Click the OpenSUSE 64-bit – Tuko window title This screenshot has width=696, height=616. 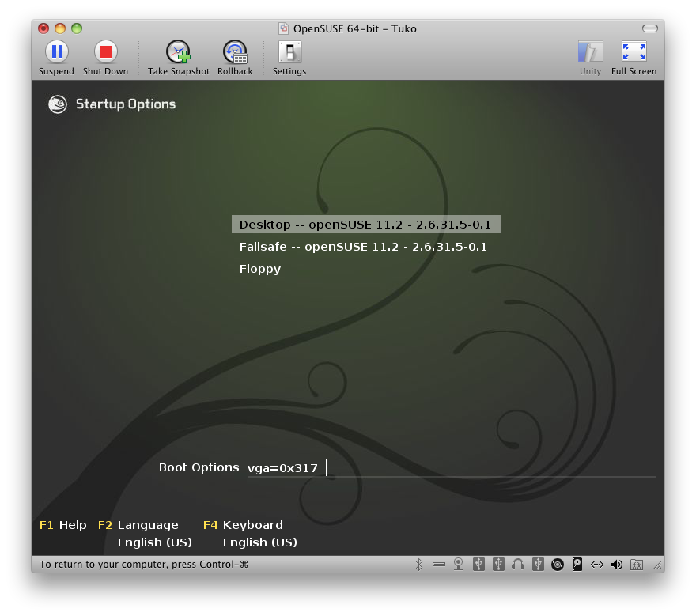(x=354, y=28)
